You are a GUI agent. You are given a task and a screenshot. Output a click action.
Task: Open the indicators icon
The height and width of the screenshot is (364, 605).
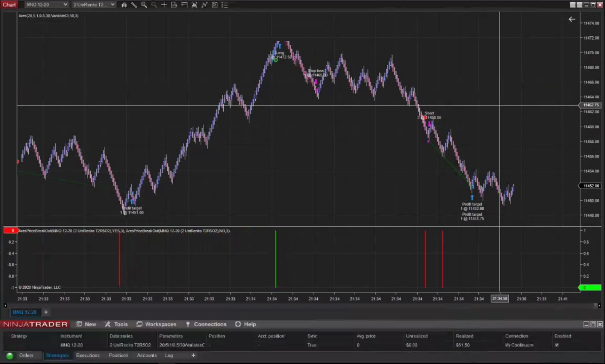click(204, 5)
